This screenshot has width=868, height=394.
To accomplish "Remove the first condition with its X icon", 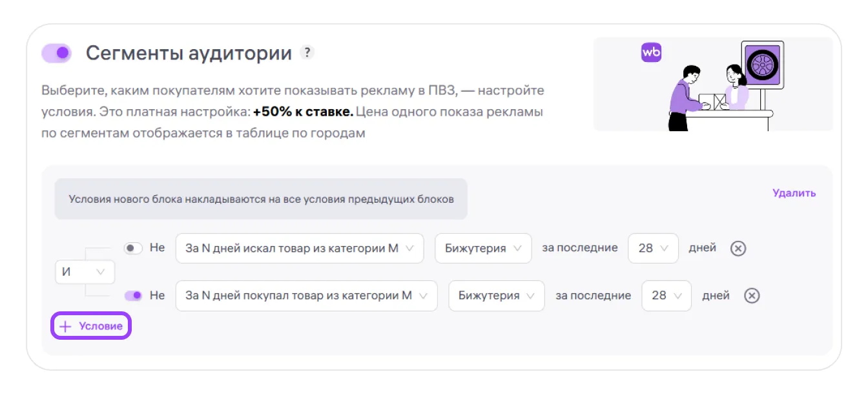I will [738, 249].
